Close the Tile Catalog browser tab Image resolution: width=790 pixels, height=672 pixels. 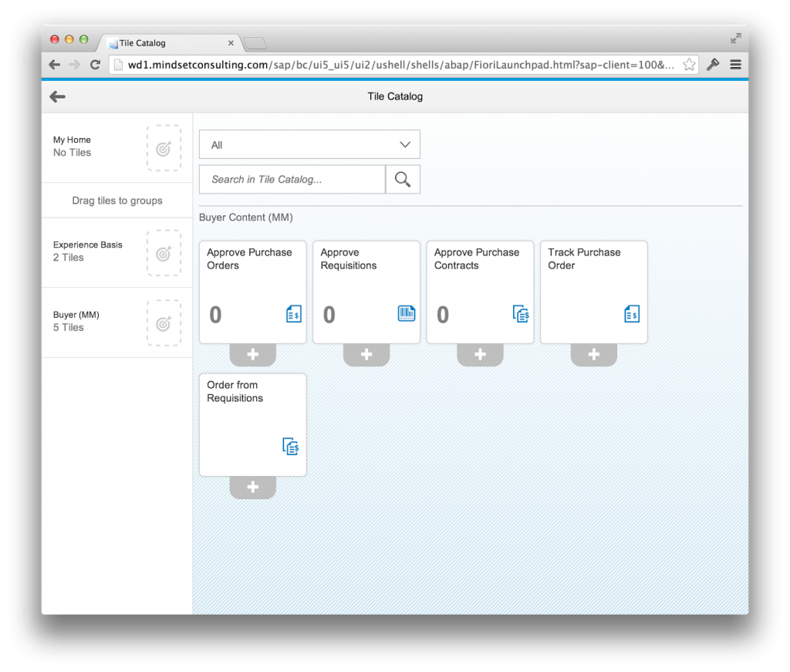coord(231,42)
